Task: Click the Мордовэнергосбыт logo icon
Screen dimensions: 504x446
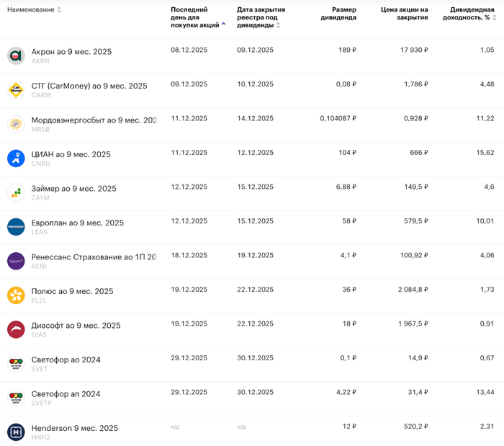Action: [16, 124]
